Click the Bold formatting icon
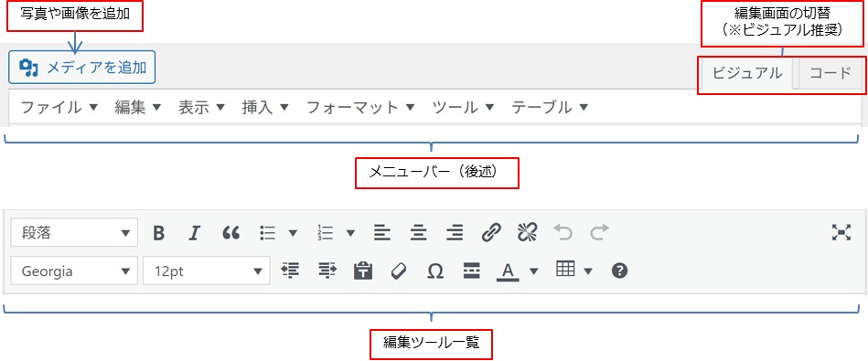This screenshot has width=868, height=361. pyautogui.click(x=159, y=233)
